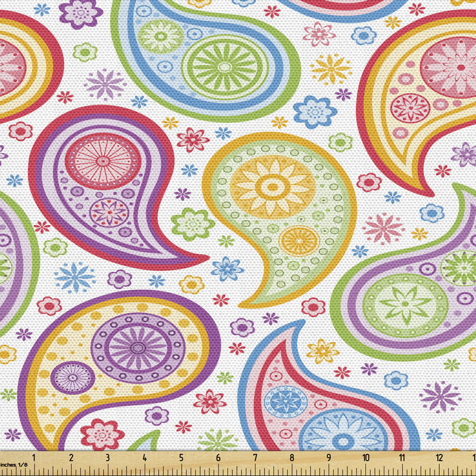The height and width of the screenshot is (476, 476).
Task: Click the number 5 on the ruler
Action: (181, 458)
